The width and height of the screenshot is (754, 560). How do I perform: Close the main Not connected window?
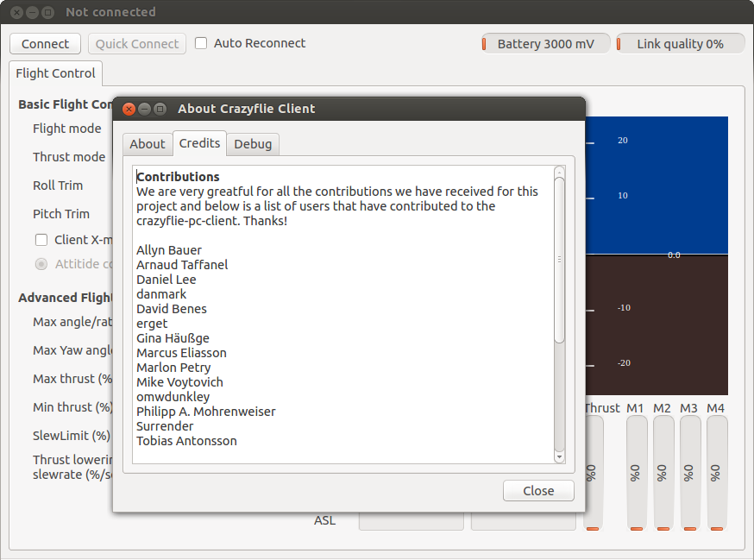pos(17,12)
